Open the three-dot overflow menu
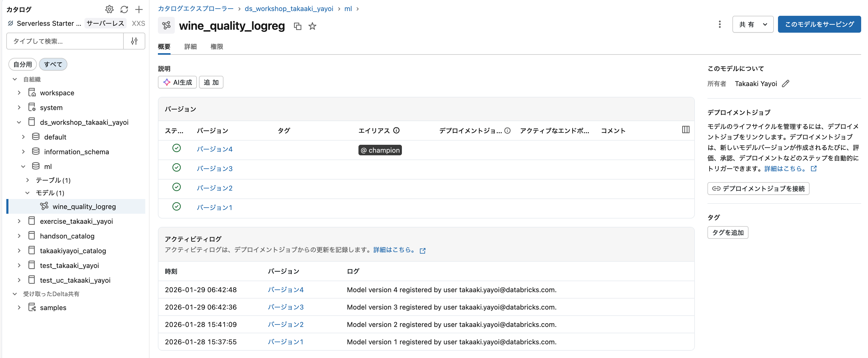 720,24
